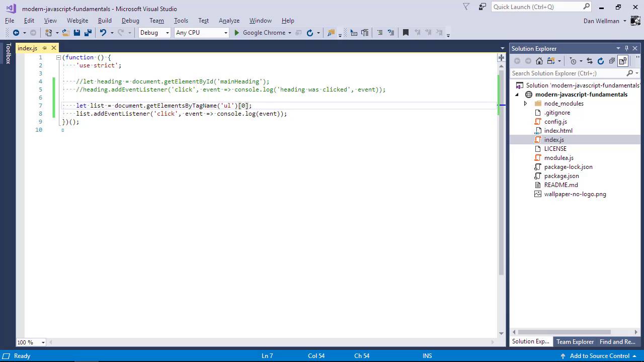Uncomment the selected lines via toolbar icon

point(391,33)
